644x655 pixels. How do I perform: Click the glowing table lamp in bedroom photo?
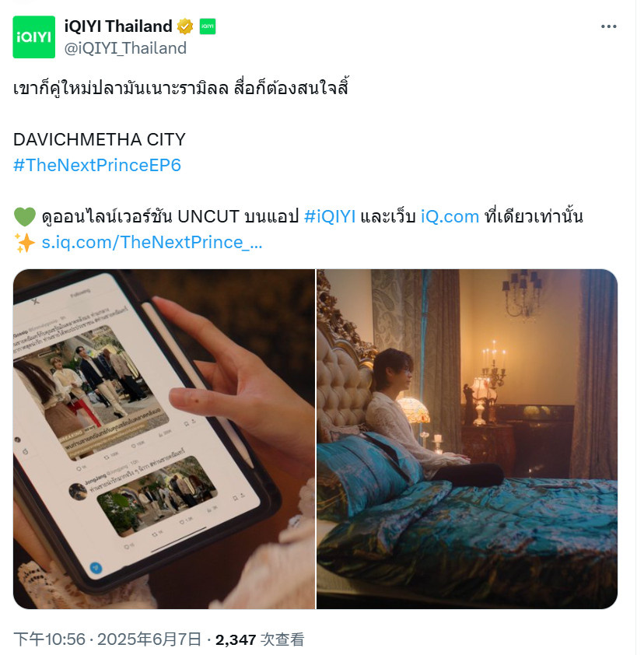(414, 411)
